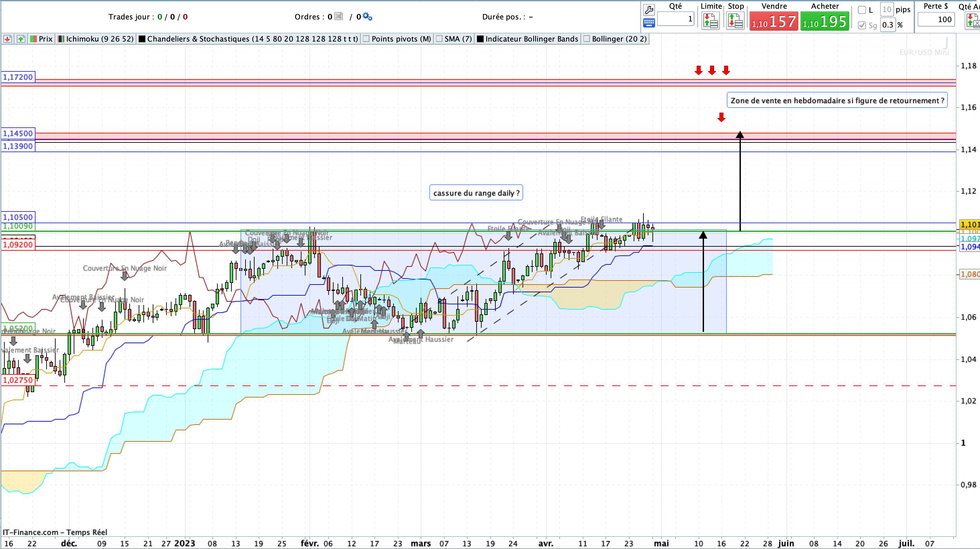Screen dimensions: 980x549
Task: Click the 1,17200 price level label
Action: point(18,77)
